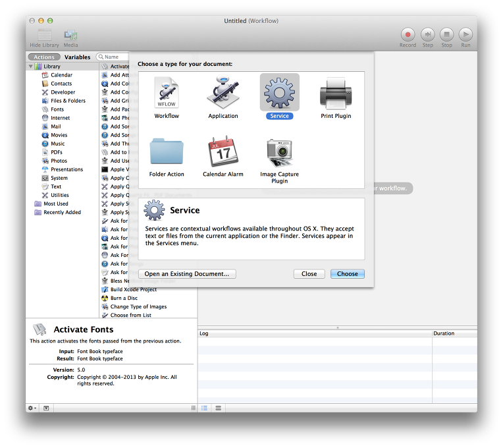Select the Workflow document type
This screenshot has width=503, height=448.
click(x=167, y=98)
